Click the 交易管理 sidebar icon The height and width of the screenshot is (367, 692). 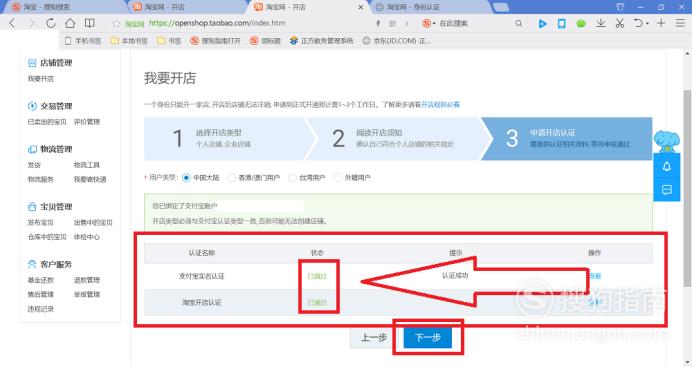(32, 106)
